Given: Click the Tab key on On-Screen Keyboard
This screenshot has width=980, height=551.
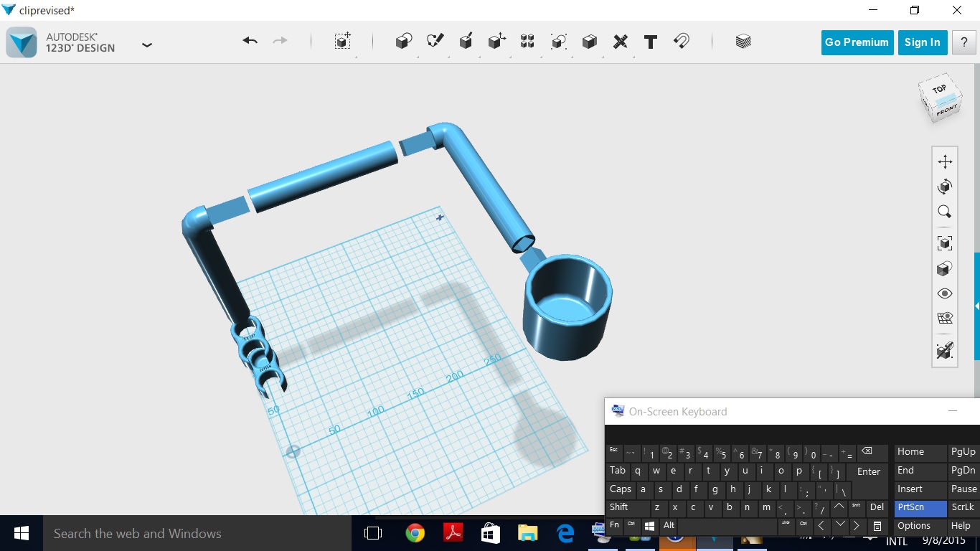Looking at the screenshot, I should 617,472.
